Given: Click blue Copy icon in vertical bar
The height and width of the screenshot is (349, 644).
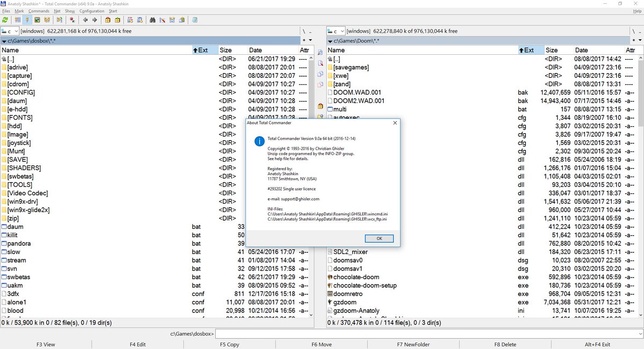Looking at the screenshot, I should 320,74.
